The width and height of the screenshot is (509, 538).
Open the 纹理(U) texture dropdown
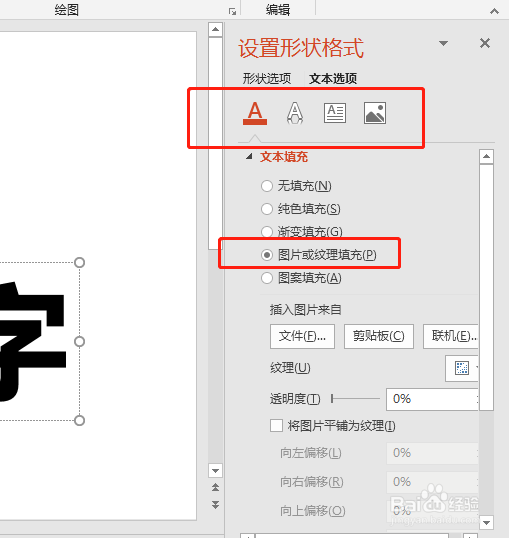click(462, 368)
